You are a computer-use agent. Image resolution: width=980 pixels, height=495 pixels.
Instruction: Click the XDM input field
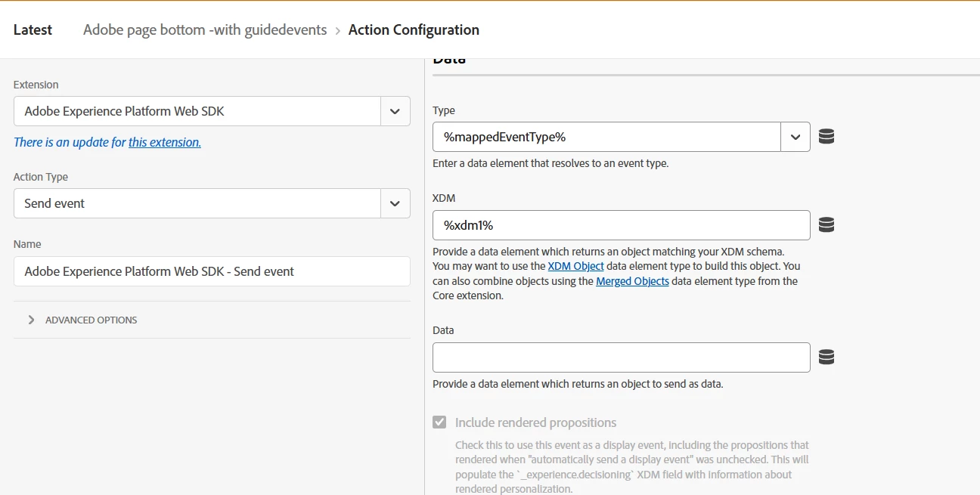pyautogui.click(x=621, y=225)
